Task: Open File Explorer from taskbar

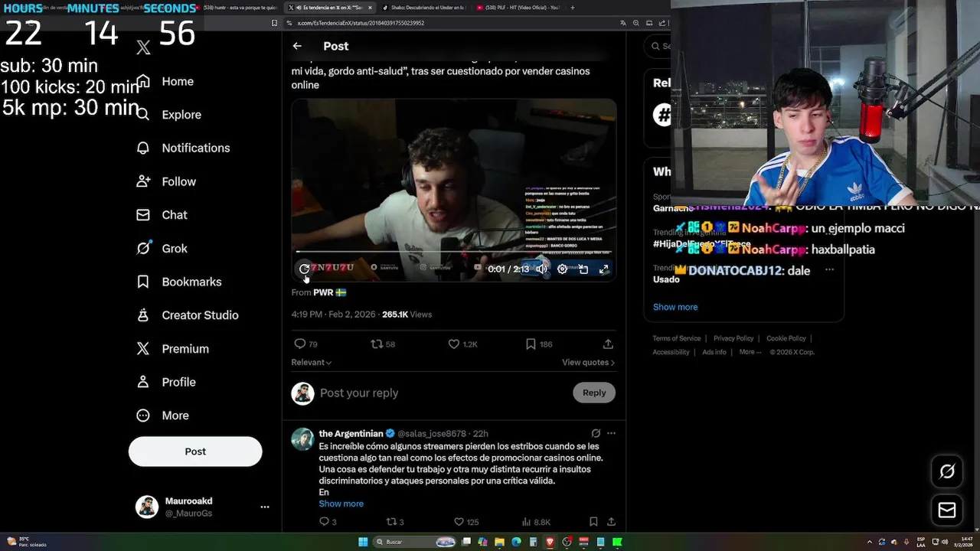Action: 499,542
